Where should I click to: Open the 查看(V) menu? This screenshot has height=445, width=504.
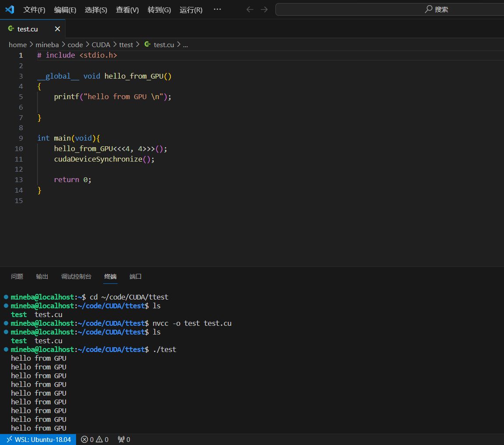pyautogui.click(x=127, y=10)
